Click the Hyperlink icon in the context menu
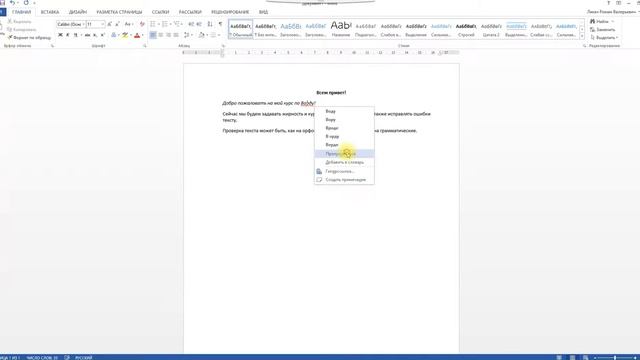The width and height of the screenshot is (640, 360). pyautogui.click(x=319, y=171)
